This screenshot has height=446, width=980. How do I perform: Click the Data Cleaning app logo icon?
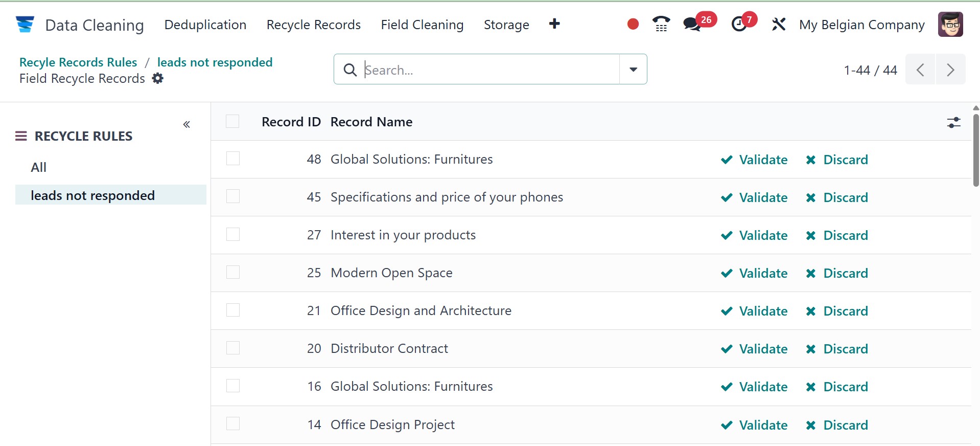click(25, 24)
